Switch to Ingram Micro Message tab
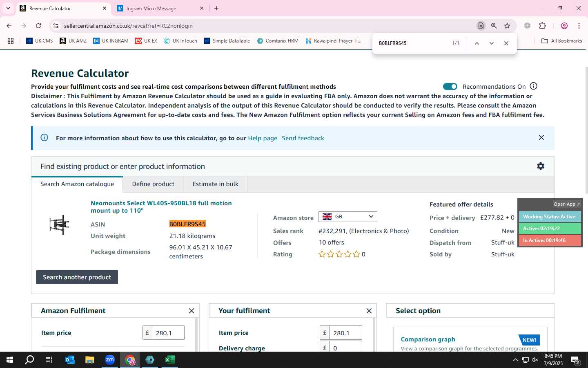Screen dimensions: 588x368 coord(159,8)
